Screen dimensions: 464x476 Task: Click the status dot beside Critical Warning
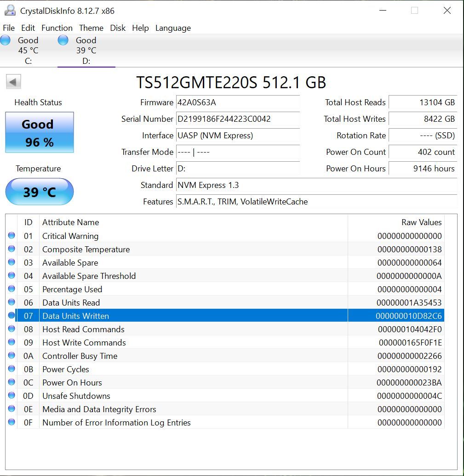[11, 236]
